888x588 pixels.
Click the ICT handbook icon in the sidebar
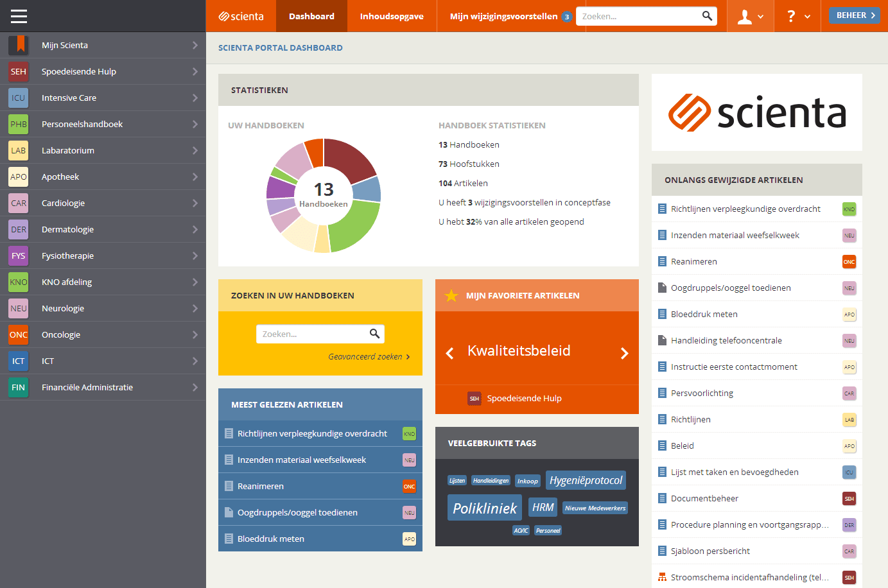[19, 361]
